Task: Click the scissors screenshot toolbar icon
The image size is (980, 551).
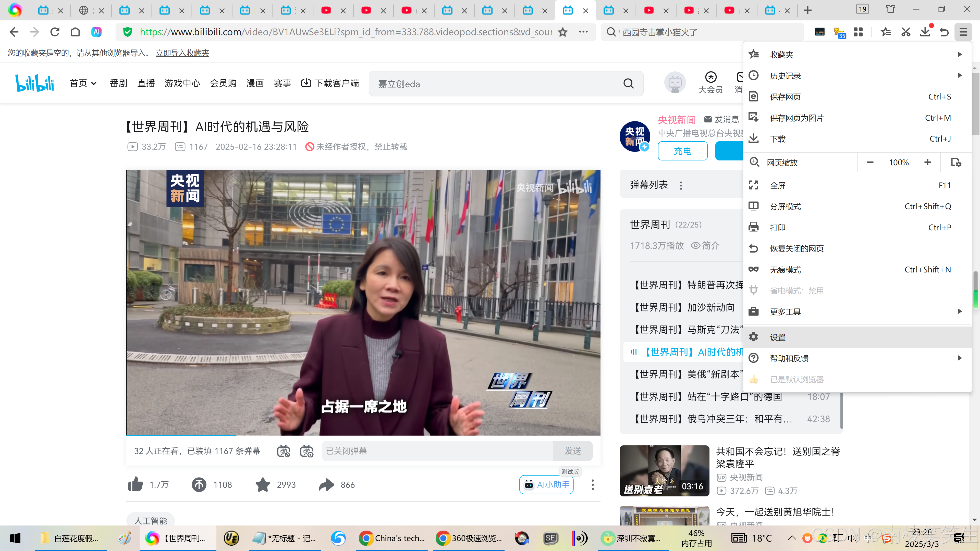Action: tap(905, 32)
